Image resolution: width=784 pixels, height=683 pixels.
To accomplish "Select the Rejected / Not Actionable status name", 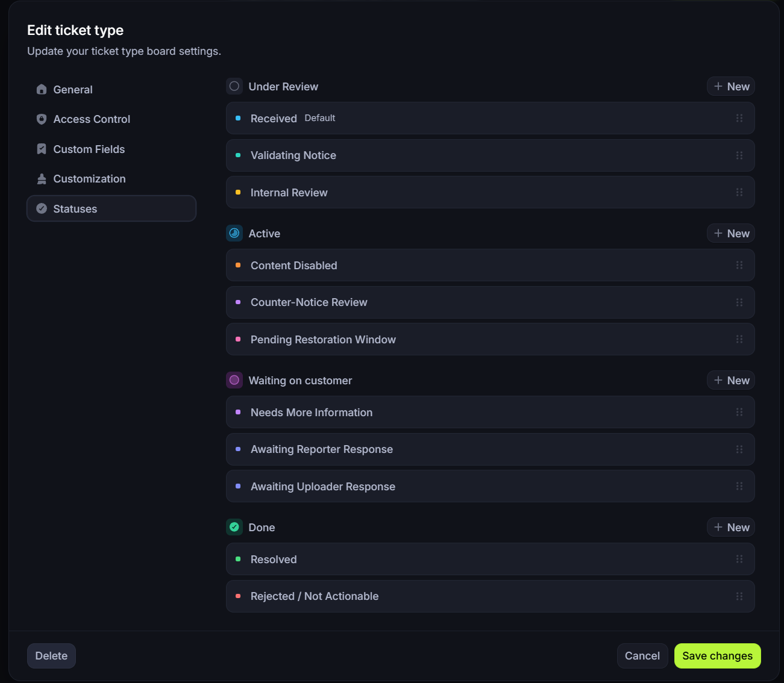I will pyautogui.click(x=315, y=596).
